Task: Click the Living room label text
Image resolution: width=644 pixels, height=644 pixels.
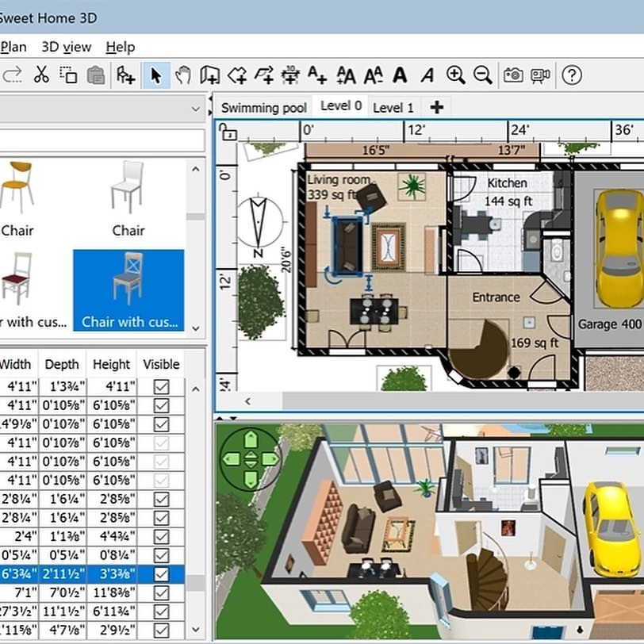Action: point(339,180)
